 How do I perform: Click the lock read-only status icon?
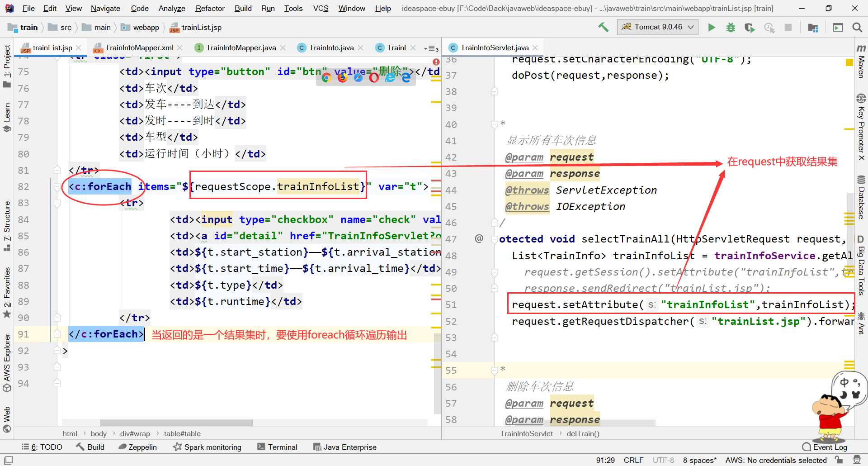(x=839, y=460)
